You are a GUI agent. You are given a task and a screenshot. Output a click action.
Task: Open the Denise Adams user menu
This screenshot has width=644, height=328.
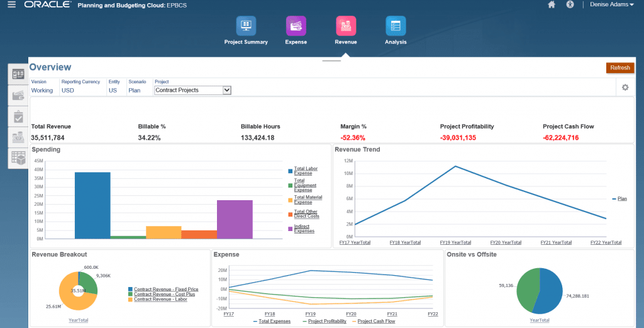pyautogui.click(x=612, y=5)
